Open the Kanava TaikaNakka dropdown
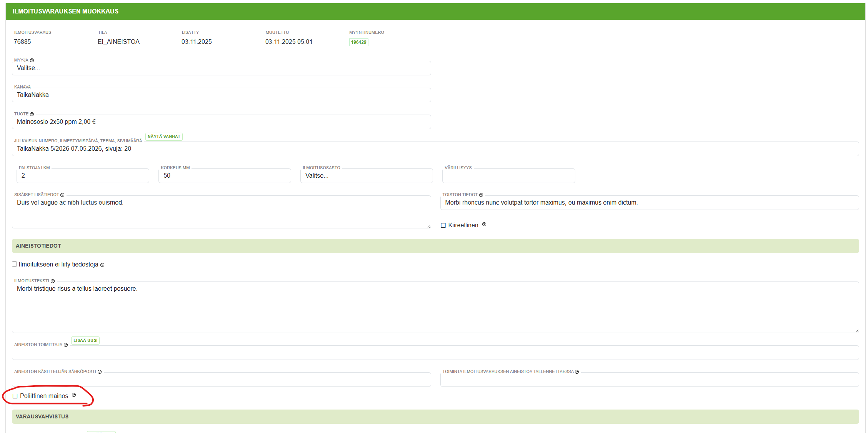This screenshot has height=433, width=868. coord(221,95)
